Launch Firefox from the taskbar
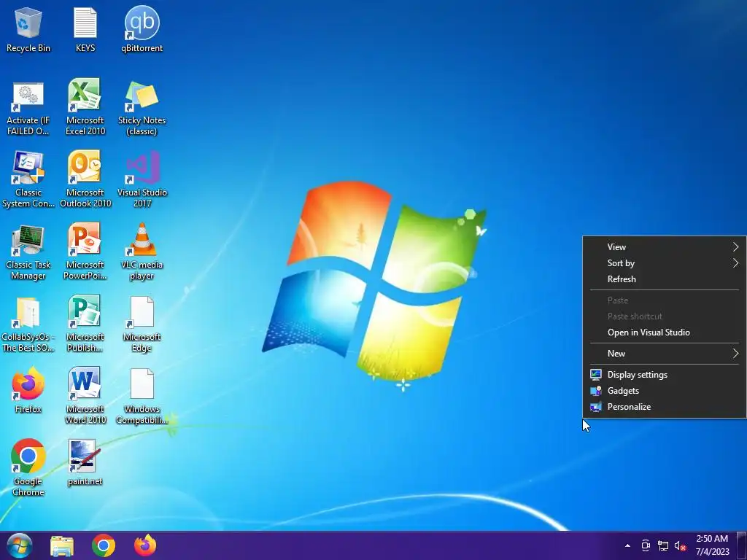Image resolution: width=747 pixels, height=560 pixels. coord(145,545)
